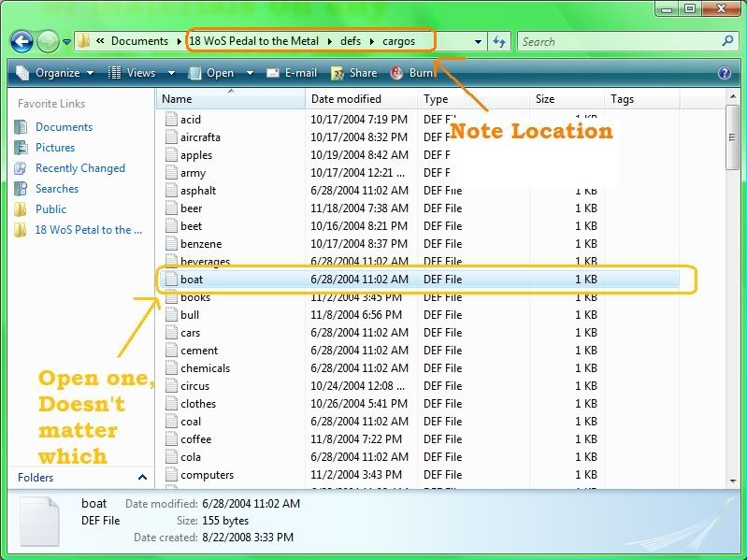Click the Back navigation arrow button
This screenshot has width=747, height=560.
22,41
